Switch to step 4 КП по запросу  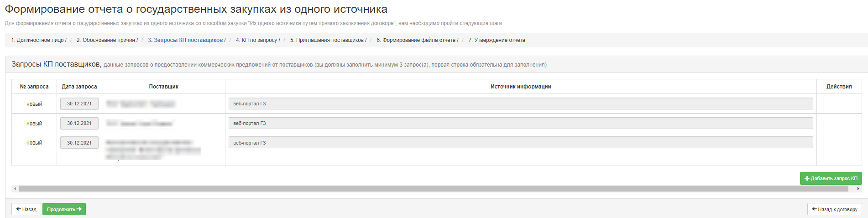pos(256,40)
